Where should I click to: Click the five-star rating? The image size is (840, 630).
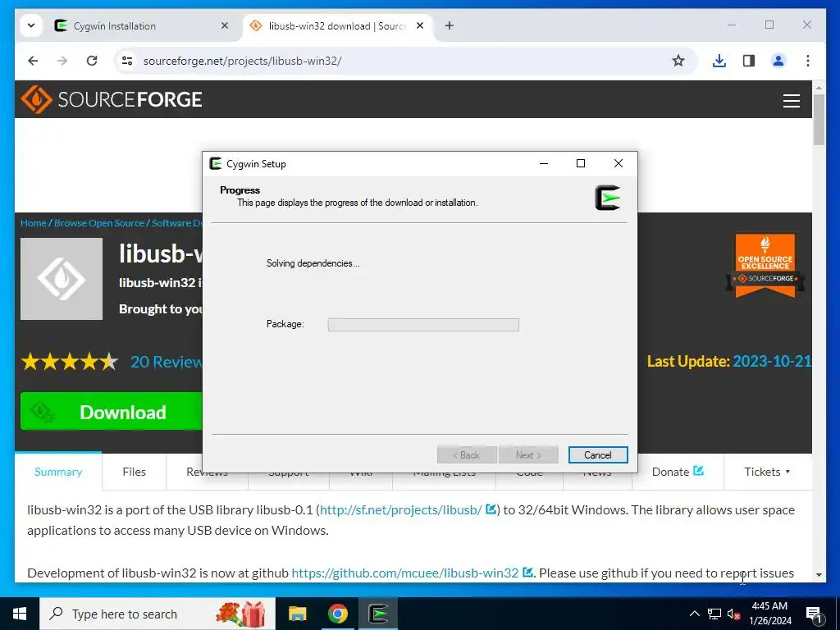(70, 362)
